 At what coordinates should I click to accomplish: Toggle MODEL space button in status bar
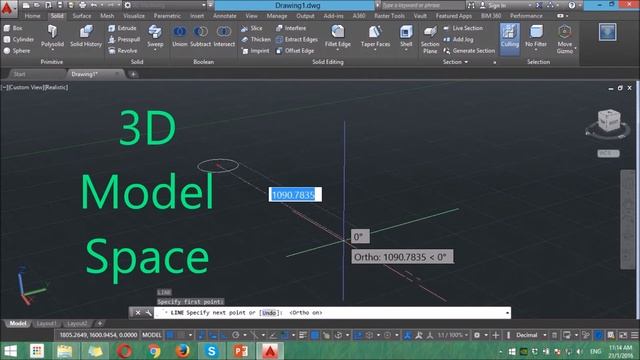[x=151, y=335]
